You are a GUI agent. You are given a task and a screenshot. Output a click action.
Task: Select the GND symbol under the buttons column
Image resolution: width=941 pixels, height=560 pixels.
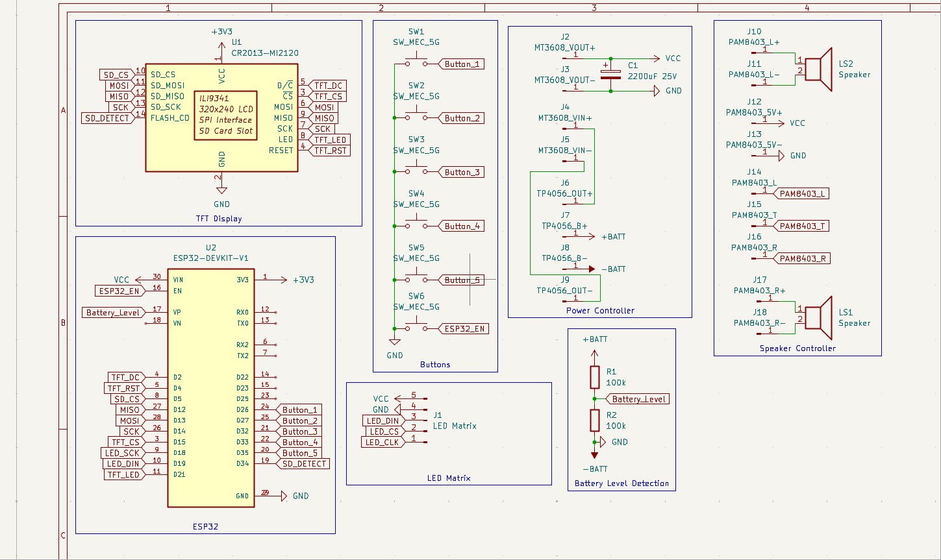pyautogui.click(x=394, y=341)
